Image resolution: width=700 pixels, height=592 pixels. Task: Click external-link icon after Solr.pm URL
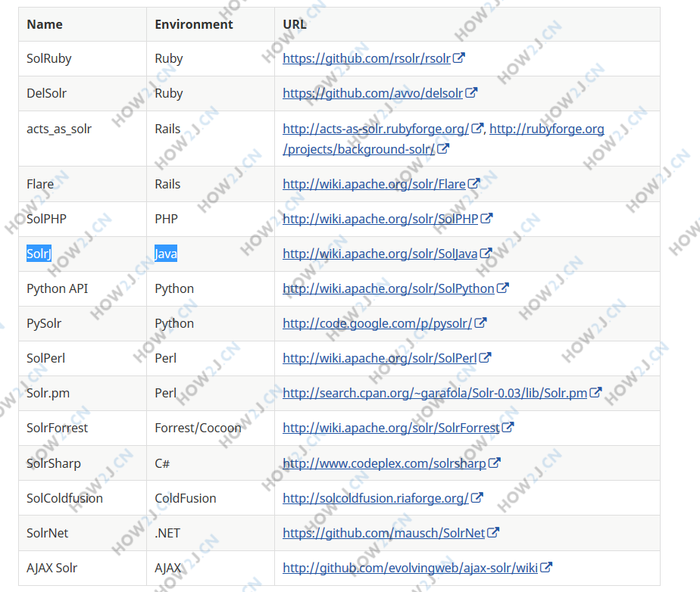click(595, 392)
